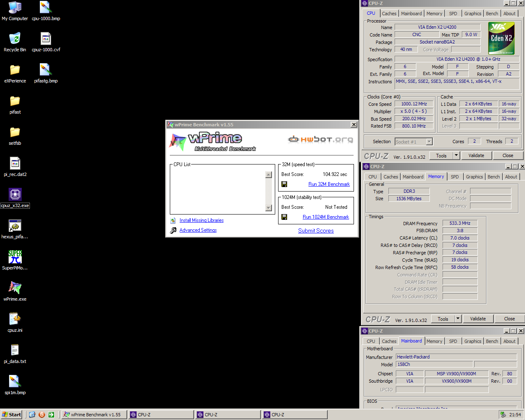Open About tab in top CPU-Z window
525x420 pixels.
click(x=509, y=14)
